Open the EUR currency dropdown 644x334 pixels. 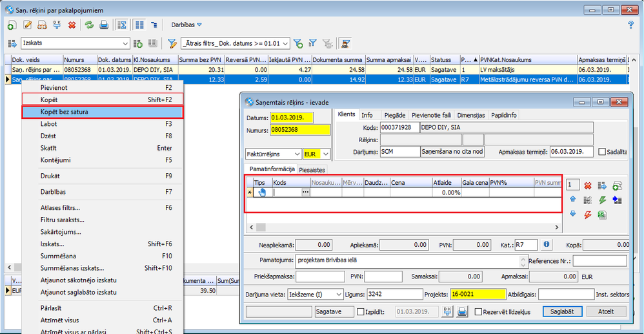click(x=325, y=154)
